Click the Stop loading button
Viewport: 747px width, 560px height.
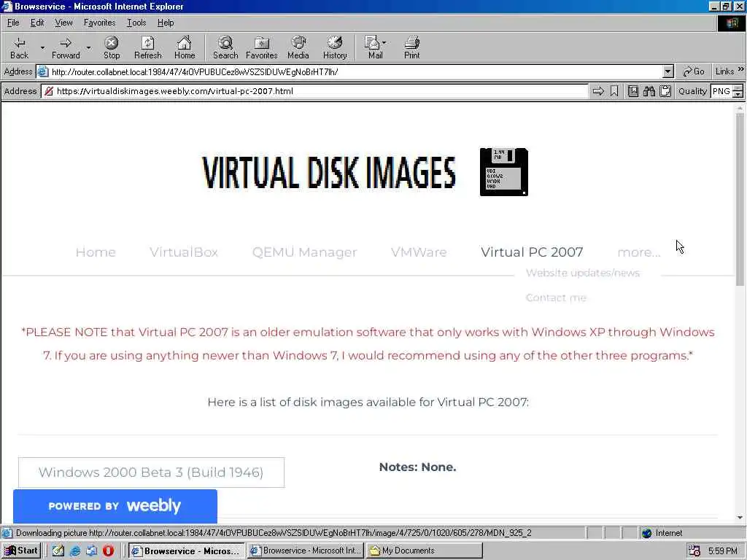click(x=112, y=47)
